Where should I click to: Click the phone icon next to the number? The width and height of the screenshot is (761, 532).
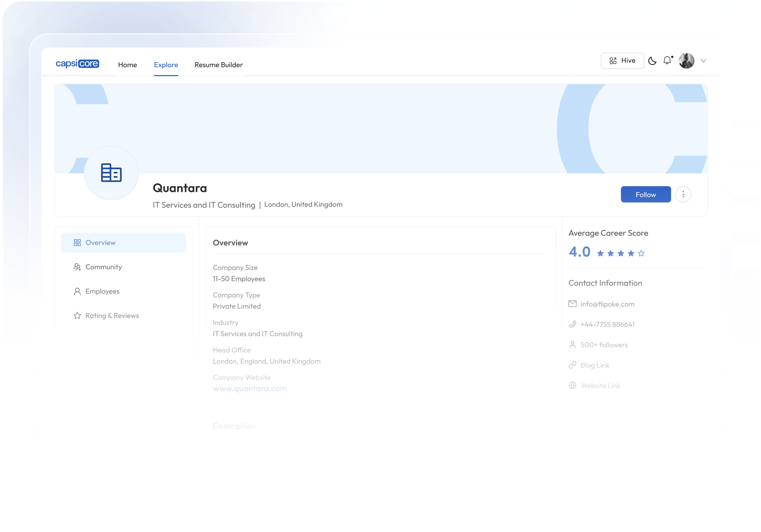(x=572, y=324)
